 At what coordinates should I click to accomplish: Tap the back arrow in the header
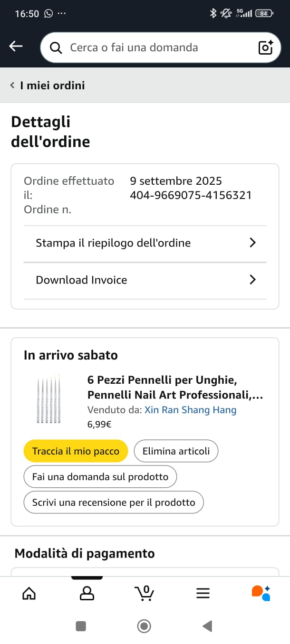(16, 47)
